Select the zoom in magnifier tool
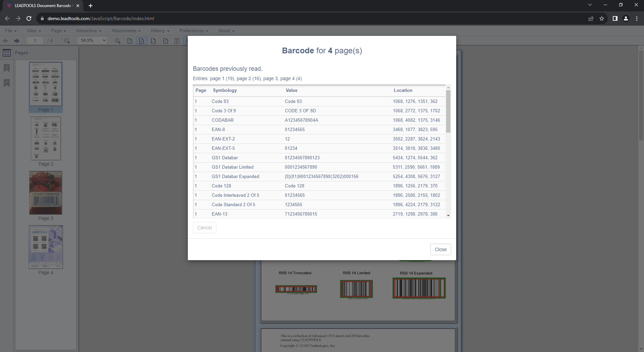644x352 pixels. coord(117,41)
